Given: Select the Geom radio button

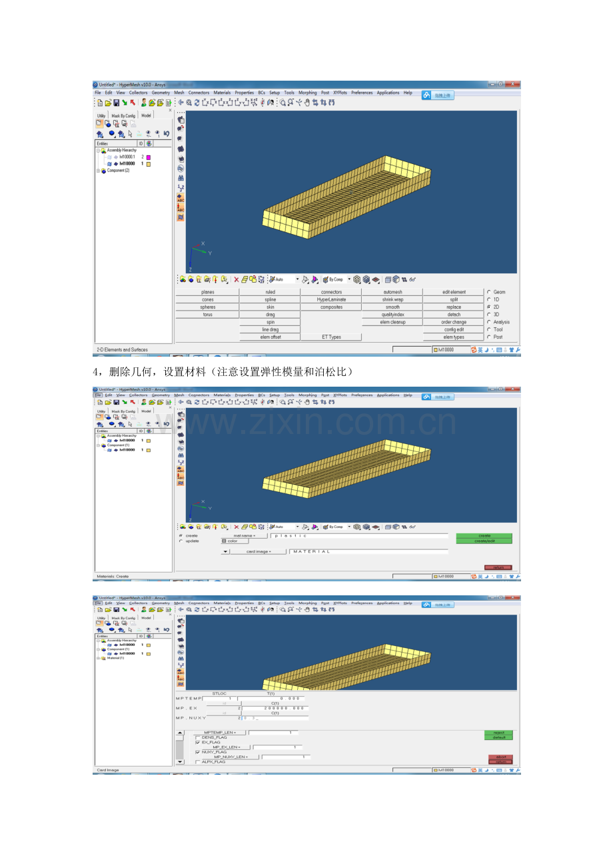Looking at the screenshot, I should pos(489,292).
